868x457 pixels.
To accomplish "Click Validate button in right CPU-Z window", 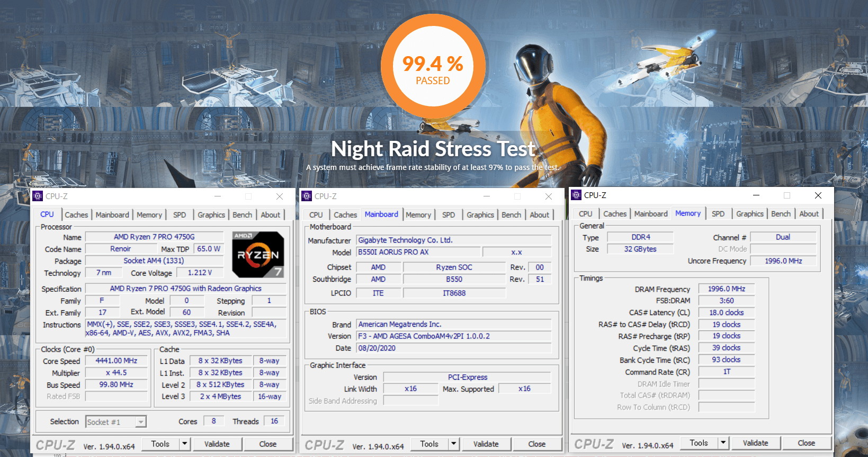I will [756, 443].
